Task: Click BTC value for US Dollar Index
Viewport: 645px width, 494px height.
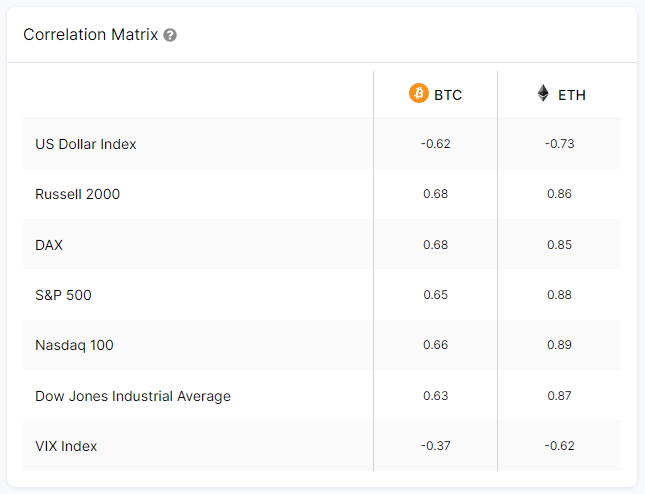Action: 436,144
